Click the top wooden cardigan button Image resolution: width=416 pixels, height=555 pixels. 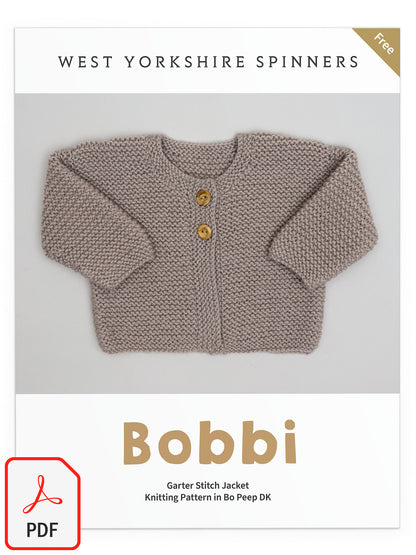pos(203,197)
